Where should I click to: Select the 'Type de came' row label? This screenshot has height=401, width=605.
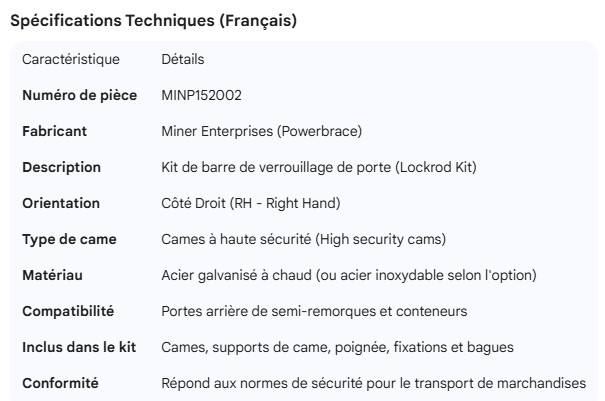coord(69,239)
